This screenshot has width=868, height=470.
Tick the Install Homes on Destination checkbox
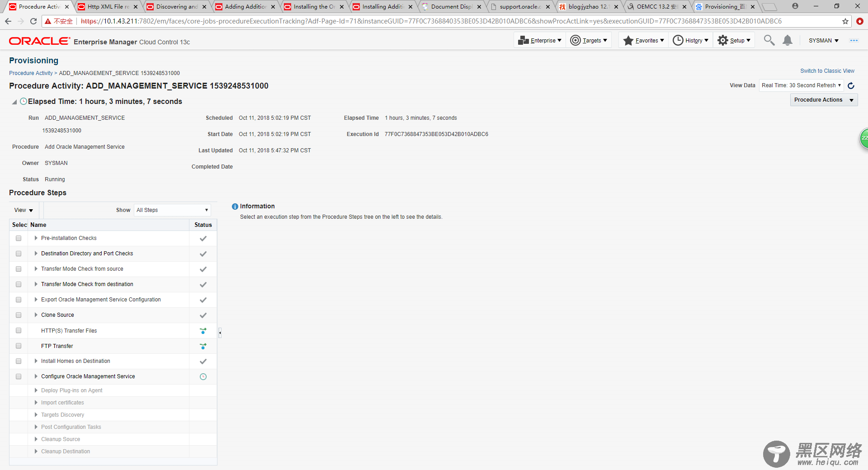coord(19,361)
